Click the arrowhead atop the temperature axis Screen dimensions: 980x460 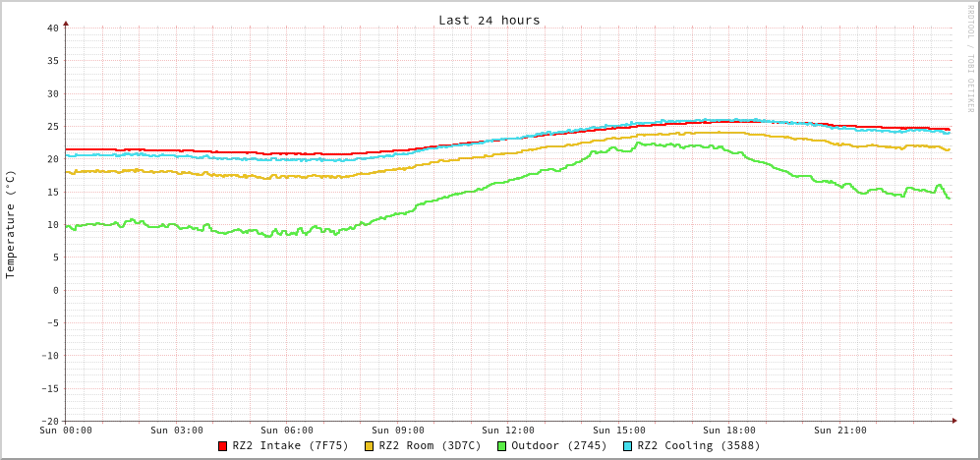click(x=66, y=22)
